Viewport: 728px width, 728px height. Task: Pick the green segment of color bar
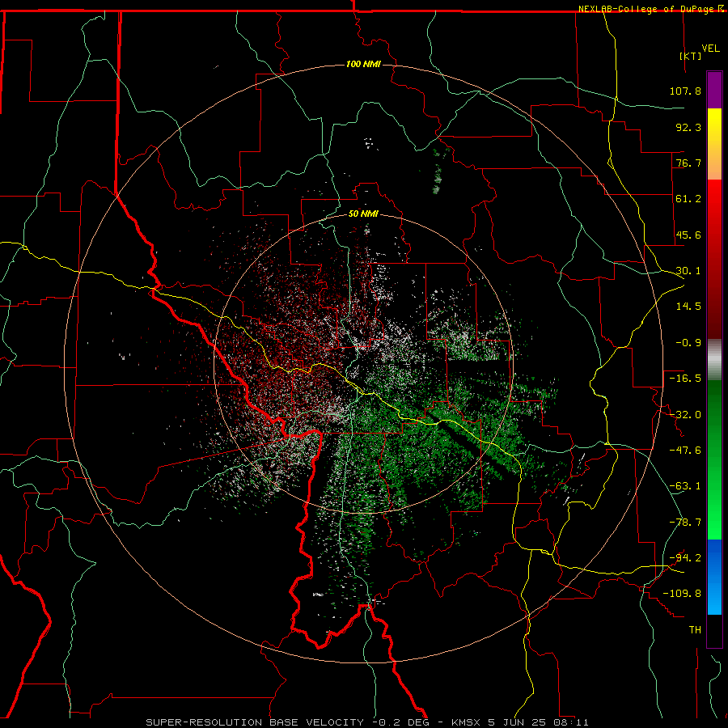714,459
